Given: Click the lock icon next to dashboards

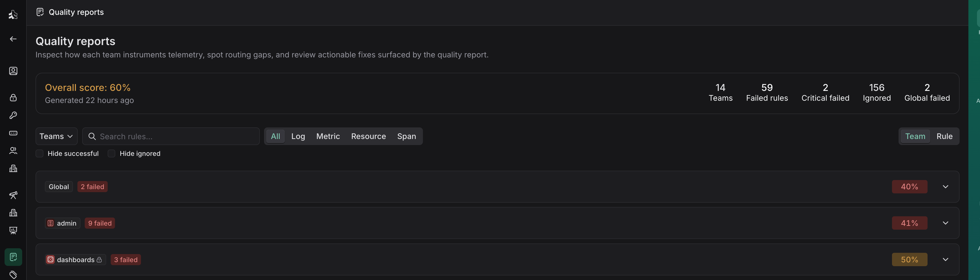Looking at the screenshot, I should pos(99,260).
